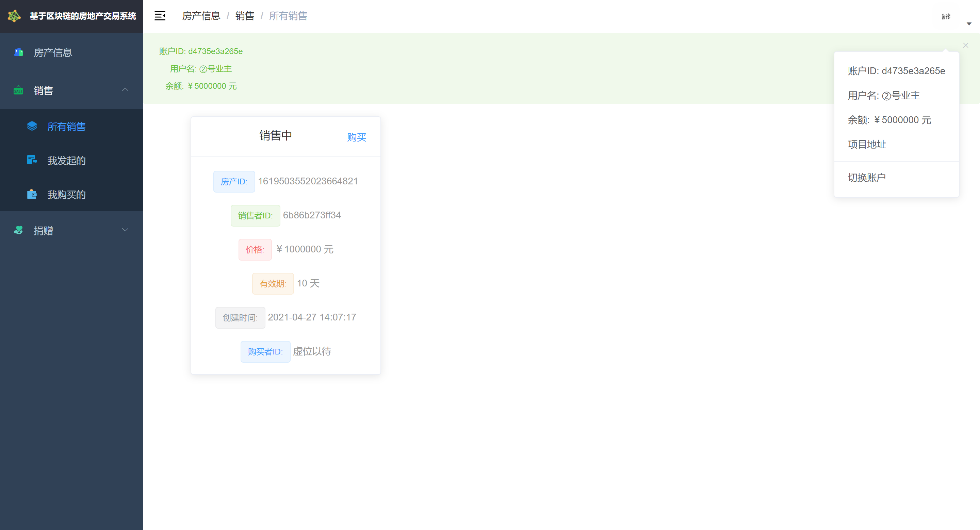980x530 pixels.
Task: Click the wallet icon beside 我购买的
Action: pyautogui.click(x=32, y=194)
